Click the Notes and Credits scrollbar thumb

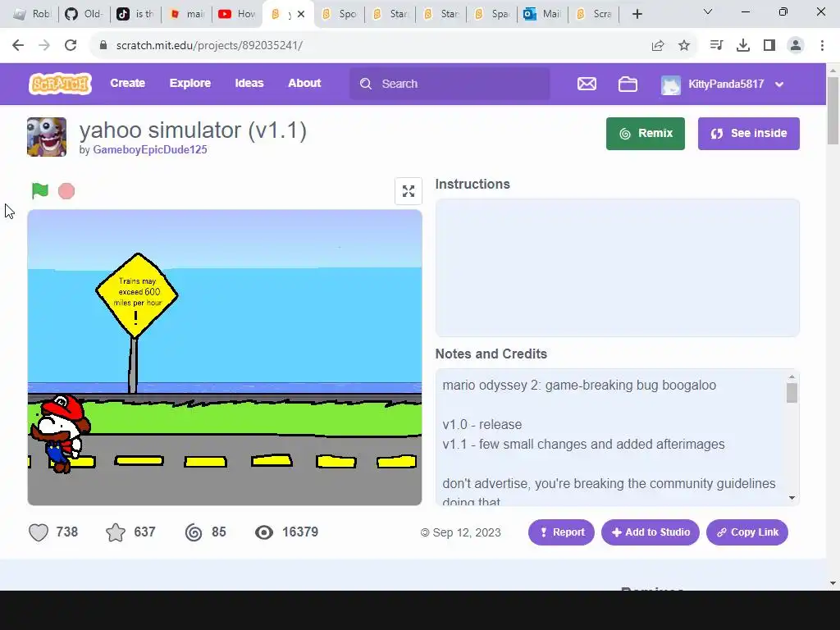[x=792, y=393]
